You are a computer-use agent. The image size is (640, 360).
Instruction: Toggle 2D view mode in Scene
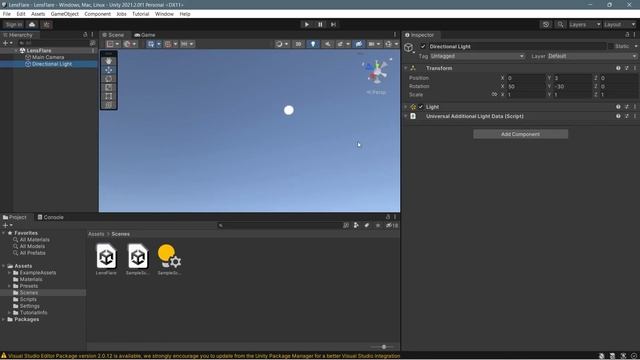click(298, 44)
